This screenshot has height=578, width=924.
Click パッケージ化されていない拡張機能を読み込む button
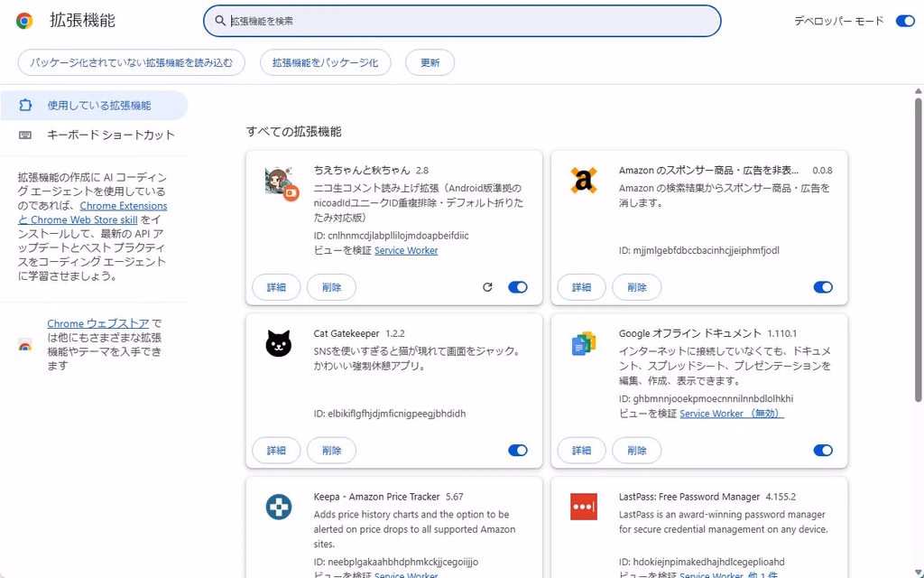(132, 62)
